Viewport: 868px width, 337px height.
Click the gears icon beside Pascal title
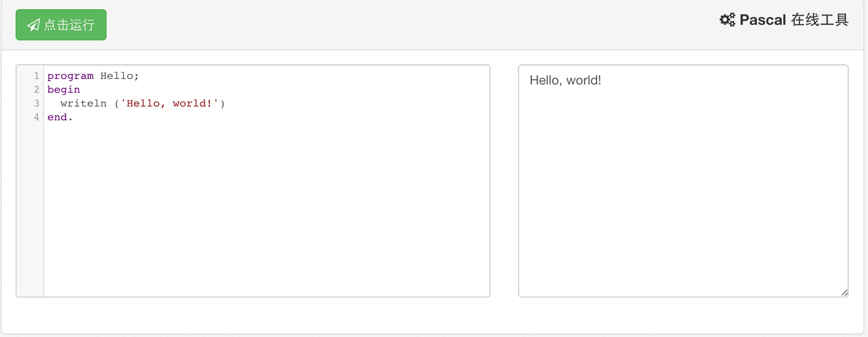click(727, 20)
